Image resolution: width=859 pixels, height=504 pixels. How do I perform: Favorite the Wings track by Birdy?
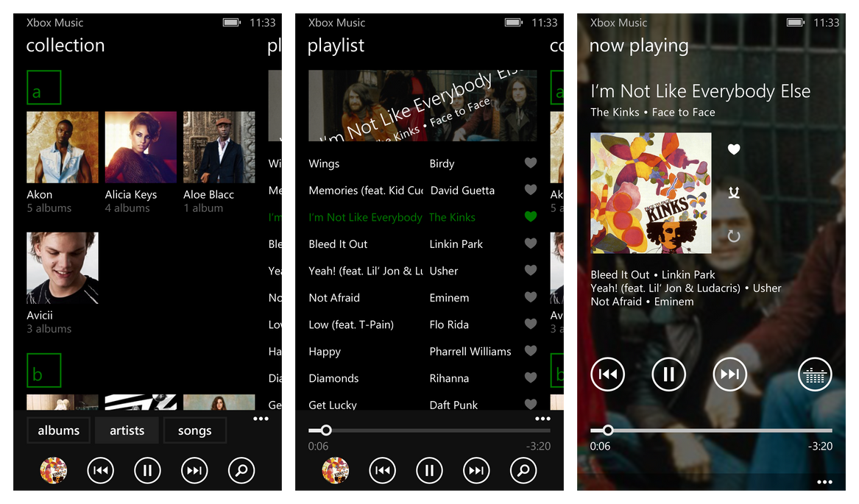click(530, 163)
